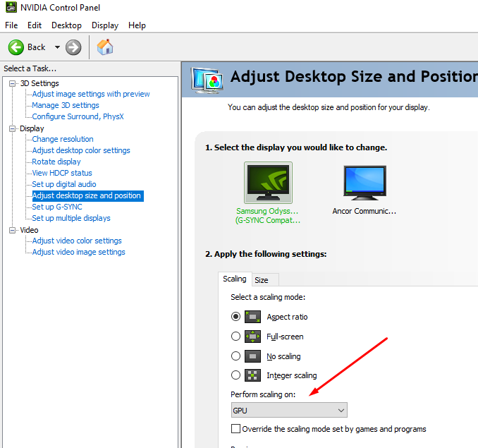Click the No scaling mode icon

(252, 356)
